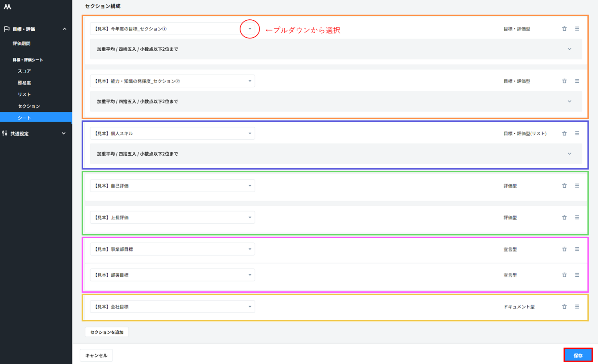Expand 加重平均 settings under 個人スキル section
This screenshot has height=364, width=598.
pyautogui.click(x=569, y=154)
